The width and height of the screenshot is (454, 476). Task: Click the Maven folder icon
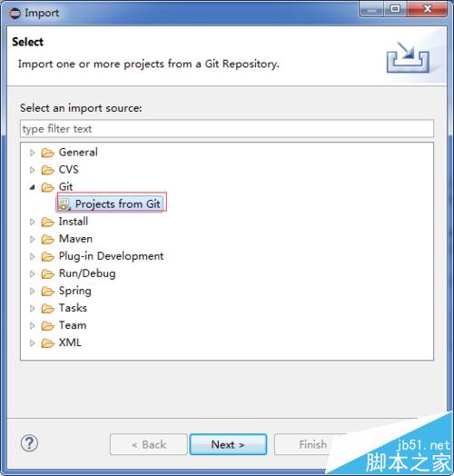[47, 239]
